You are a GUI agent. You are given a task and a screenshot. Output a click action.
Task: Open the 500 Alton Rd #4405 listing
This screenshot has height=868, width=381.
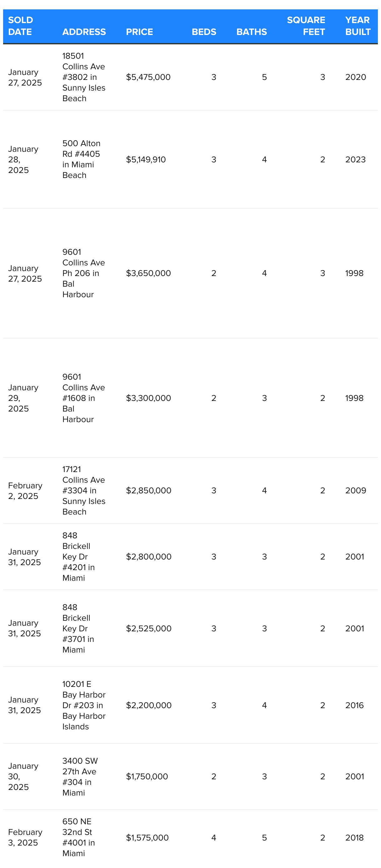pos(82,159)
